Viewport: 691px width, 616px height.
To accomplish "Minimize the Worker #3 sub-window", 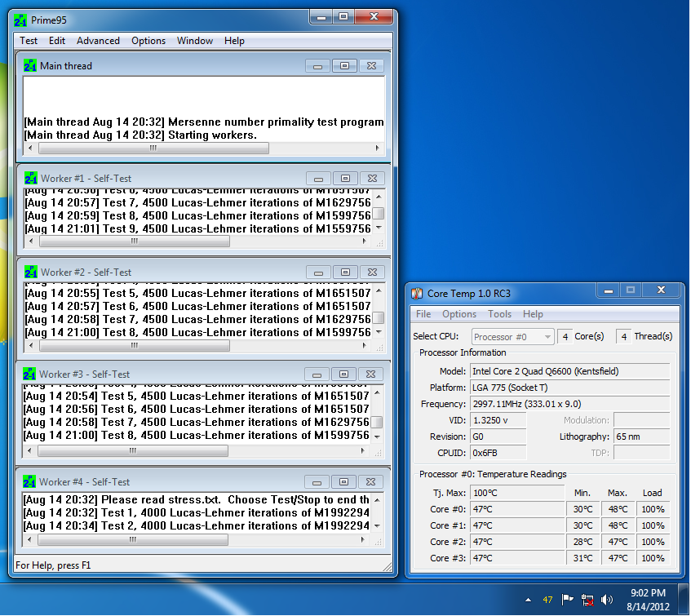I will click(x=317, y=374).
